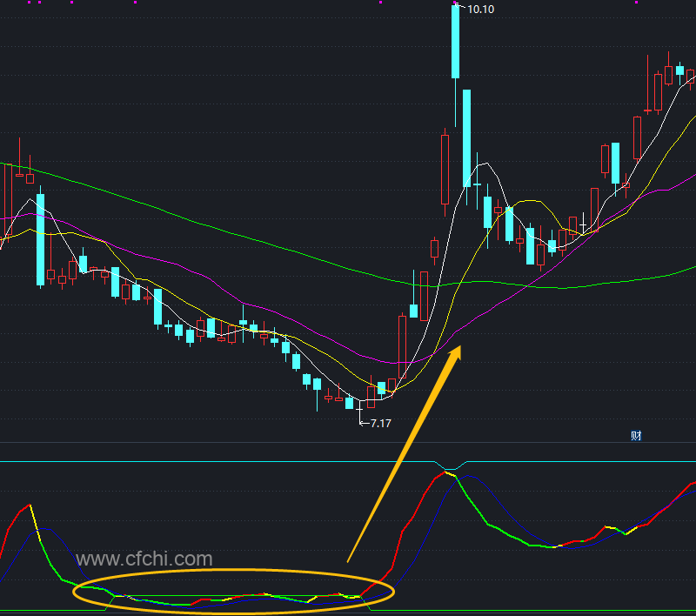This screenshot has width=696, height=616.
Task: Click the tall cyan candle topping at 10.10
Action: tap(455, 65)
